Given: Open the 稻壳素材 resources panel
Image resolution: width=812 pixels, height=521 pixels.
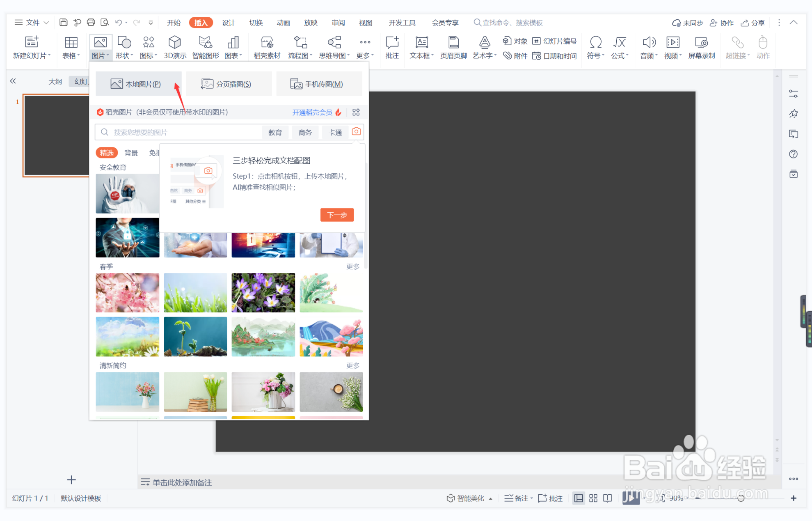Looking at the screenshot, I should click(x=266, y=46).
